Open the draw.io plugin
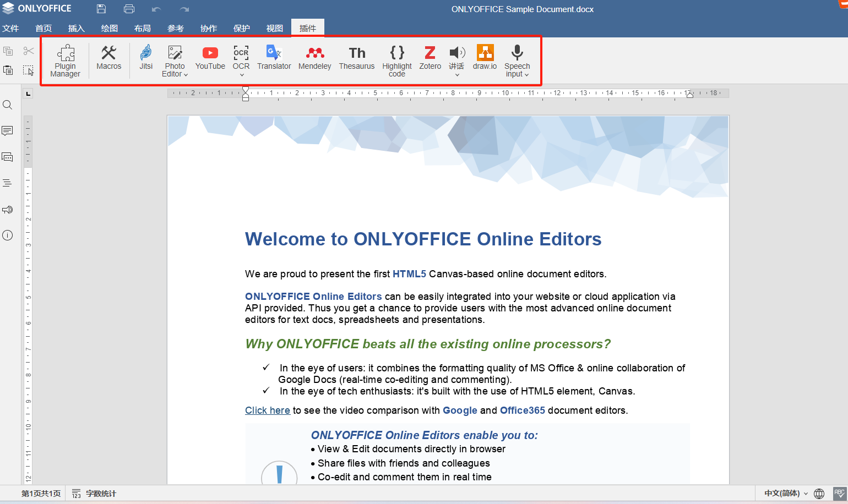 [485, 57]
